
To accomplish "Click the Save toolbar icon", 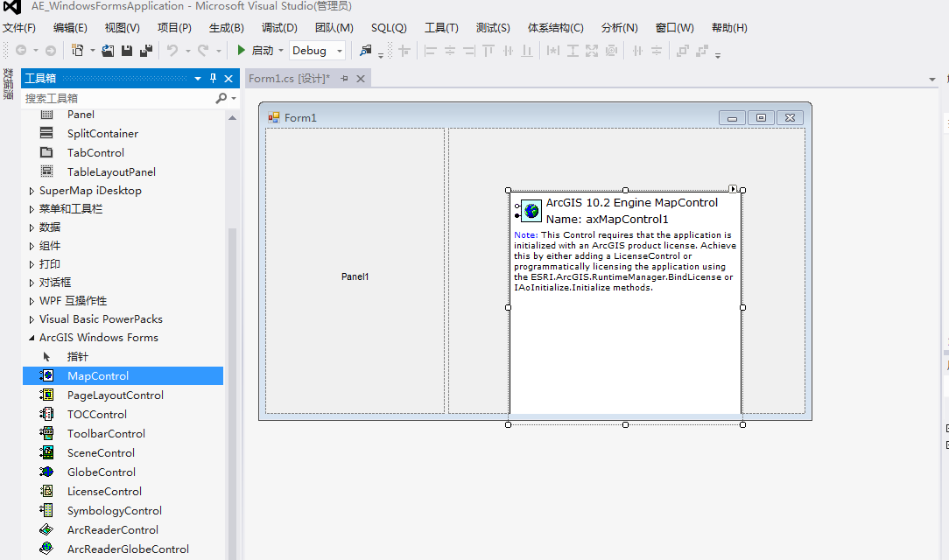I will click(x=126, y=51).
